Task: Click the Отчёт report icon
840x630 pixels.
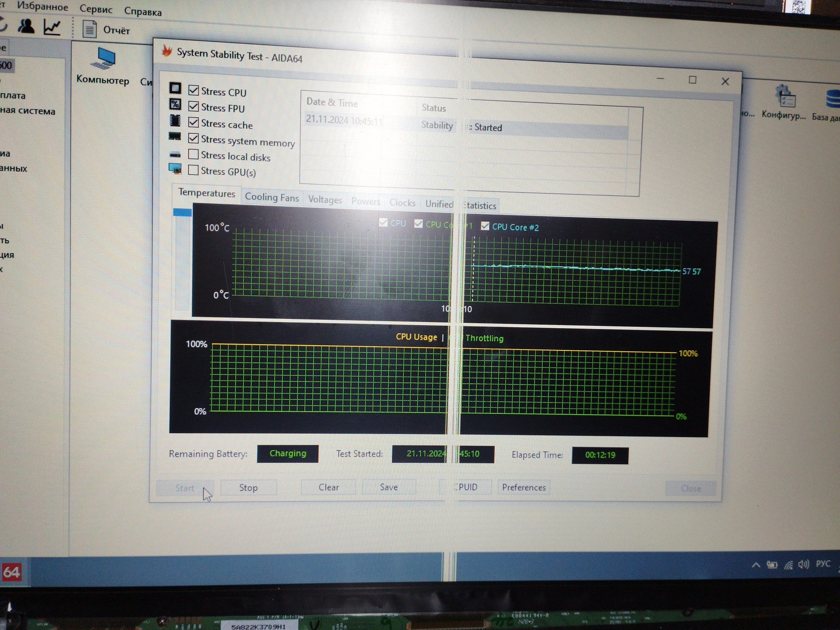Action: (x=90, y=30)
